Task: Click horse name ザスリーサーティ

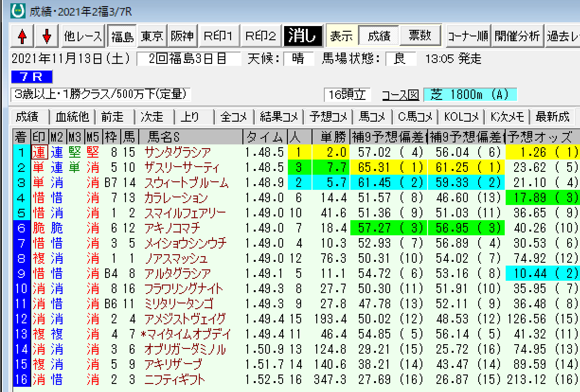Action: coord(182,168)
